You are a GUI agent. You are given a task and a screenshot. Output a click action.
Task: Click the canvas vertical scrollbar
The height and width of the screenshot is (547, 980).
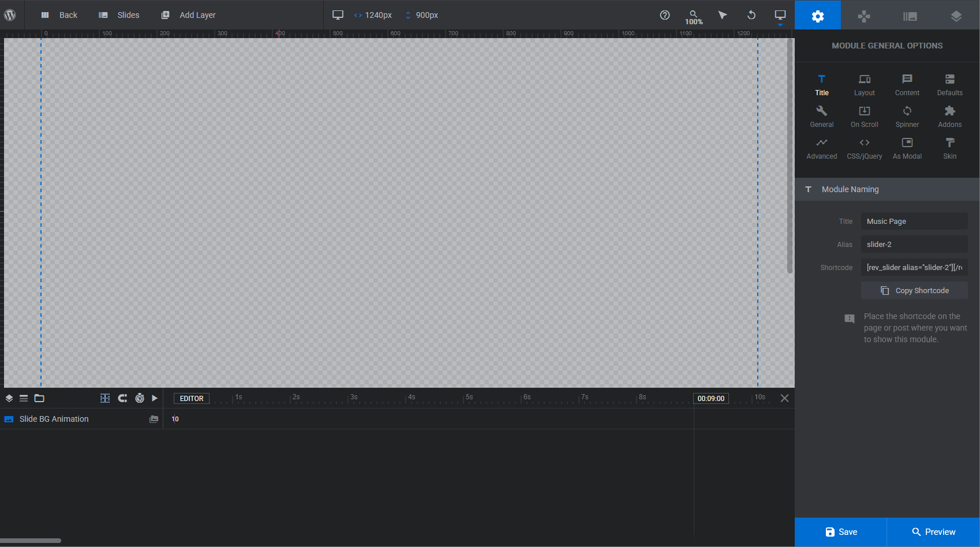[790, 156]
